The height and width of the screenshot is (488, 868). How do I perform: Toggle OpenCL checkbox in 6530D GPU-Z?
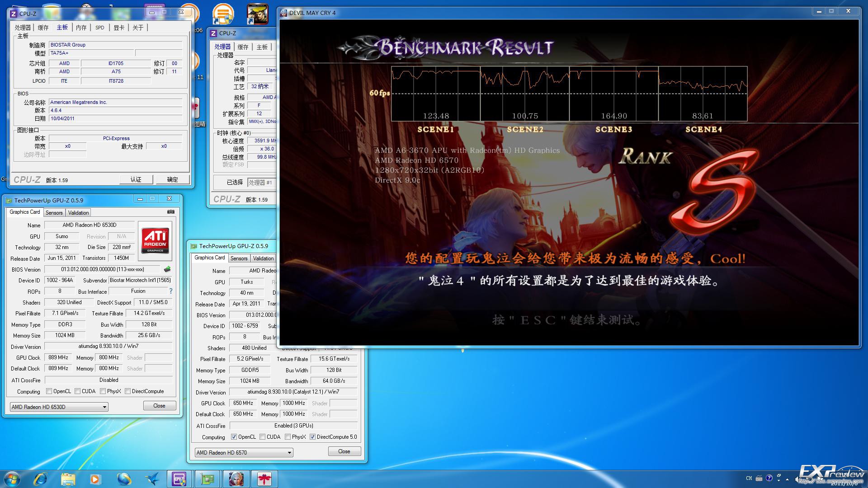[49, 391]
